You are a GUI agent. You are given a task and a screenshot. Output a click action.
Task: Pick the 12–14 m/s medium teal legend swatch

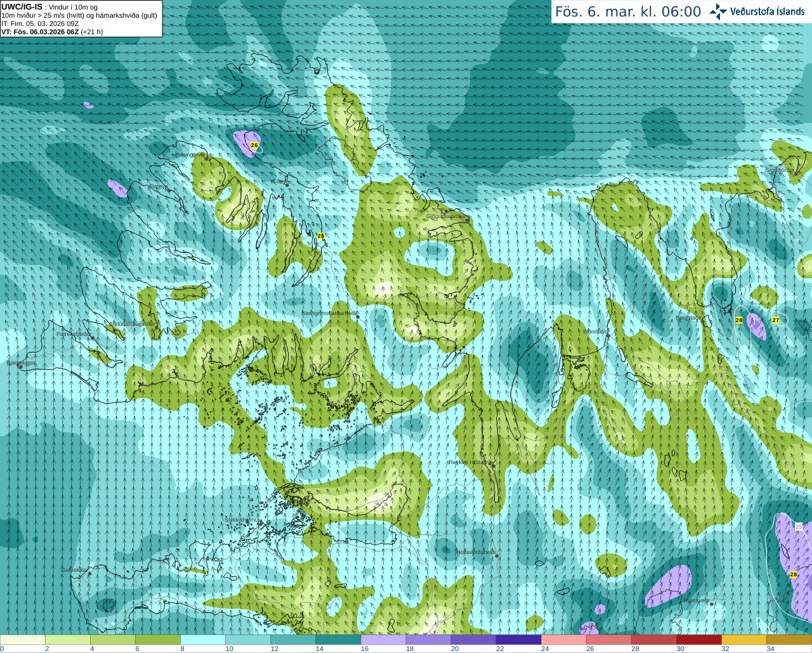pyautogui.click(x=293, y=640)
